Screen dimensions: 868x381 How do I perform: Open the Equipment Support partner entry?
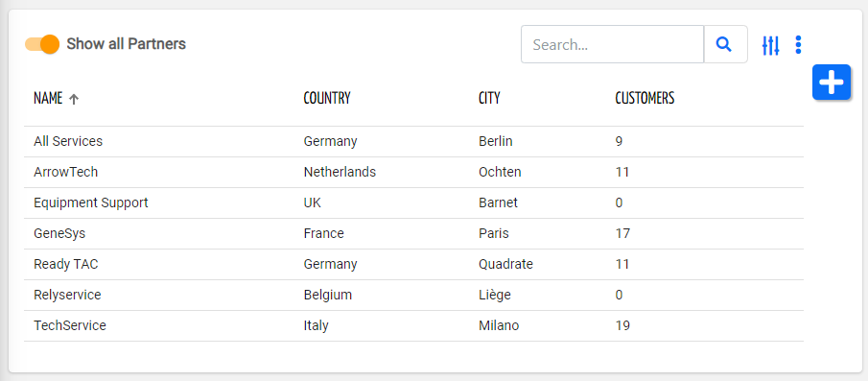(x=413, y=203)
